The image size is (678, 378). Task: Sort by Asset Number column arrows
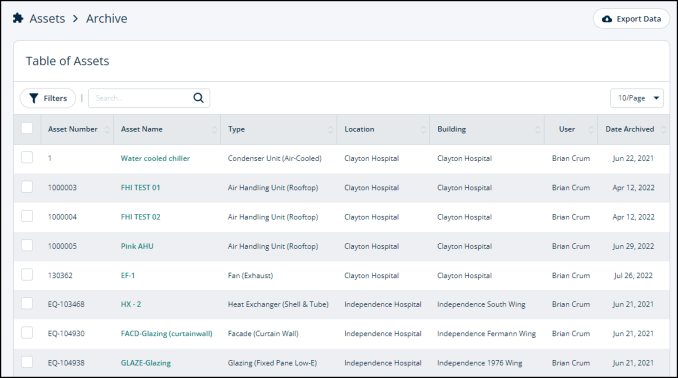click(107, 129)
